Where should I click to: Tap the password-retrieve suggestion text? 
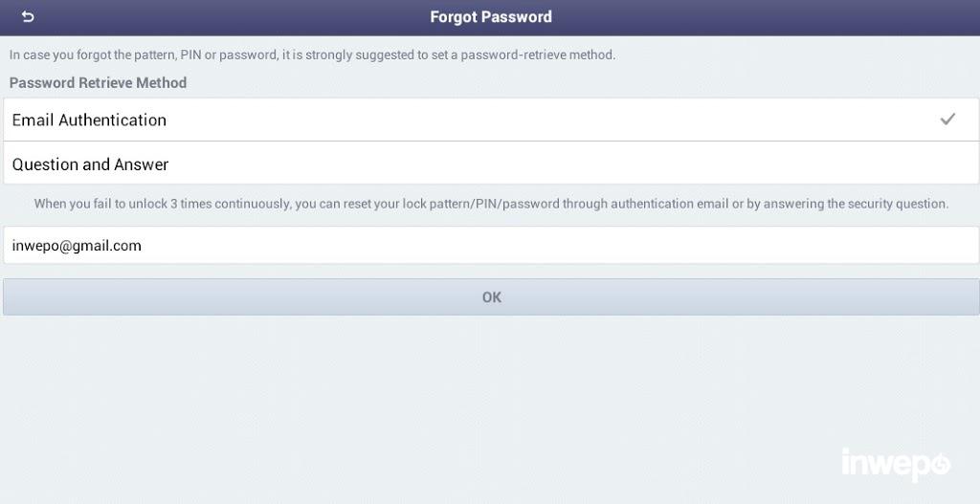tap(312, 55)
